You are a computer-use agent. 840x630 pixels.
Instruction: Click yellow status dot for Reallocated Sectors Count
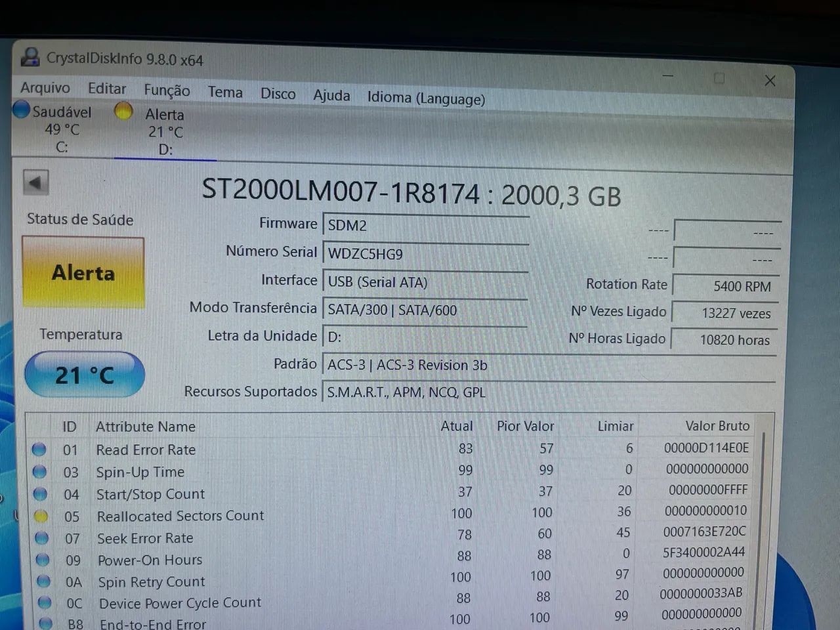point(41,516)
